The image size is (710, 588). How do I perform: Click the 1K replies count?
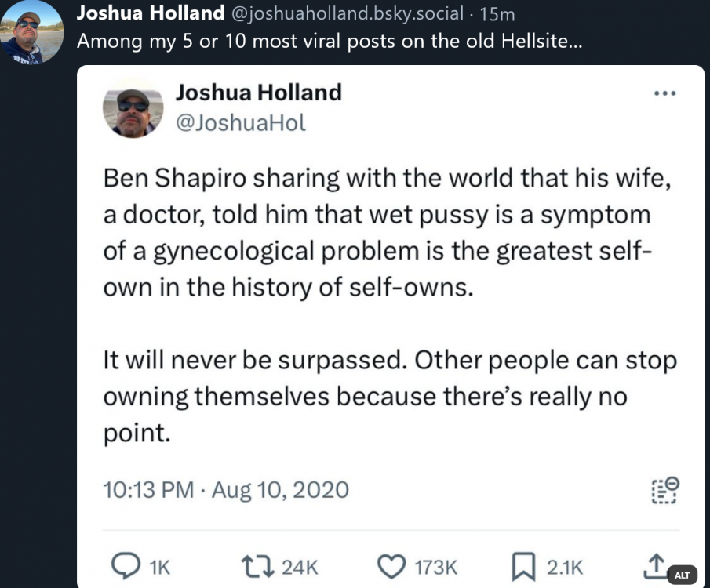pyautogui.click(x=159, y=568)
